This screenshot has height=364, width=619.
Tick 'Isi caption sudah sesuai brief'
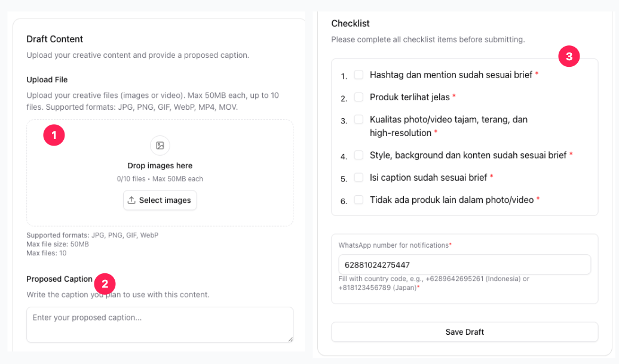(x=358, y=177)
